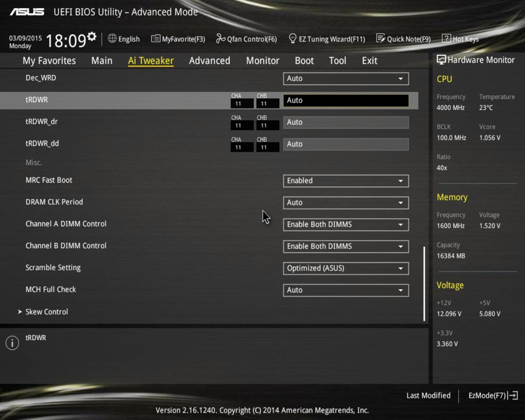The width and height of the screenshot is (525, 420).
Task: View the Hot Keys reference
Action: click(x=460, y=38)
